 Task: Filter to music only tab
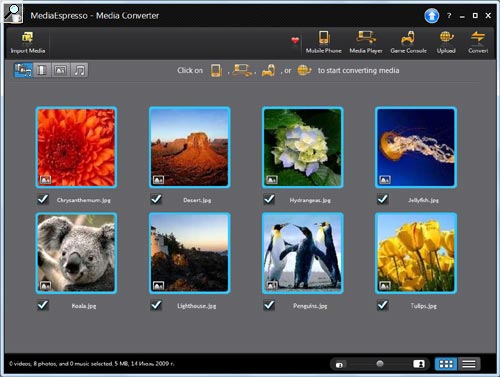point(79,70)
